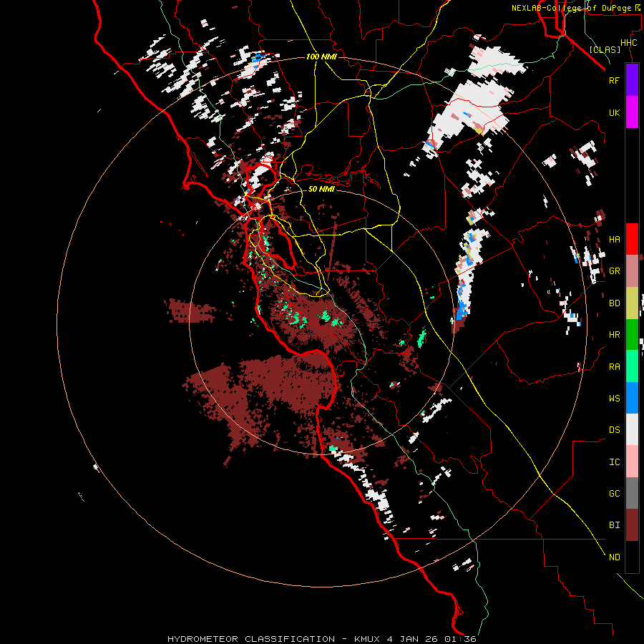Pick the white DS legend swatch
The height and width of the screenshot is (644, 644).
[632, 429]
